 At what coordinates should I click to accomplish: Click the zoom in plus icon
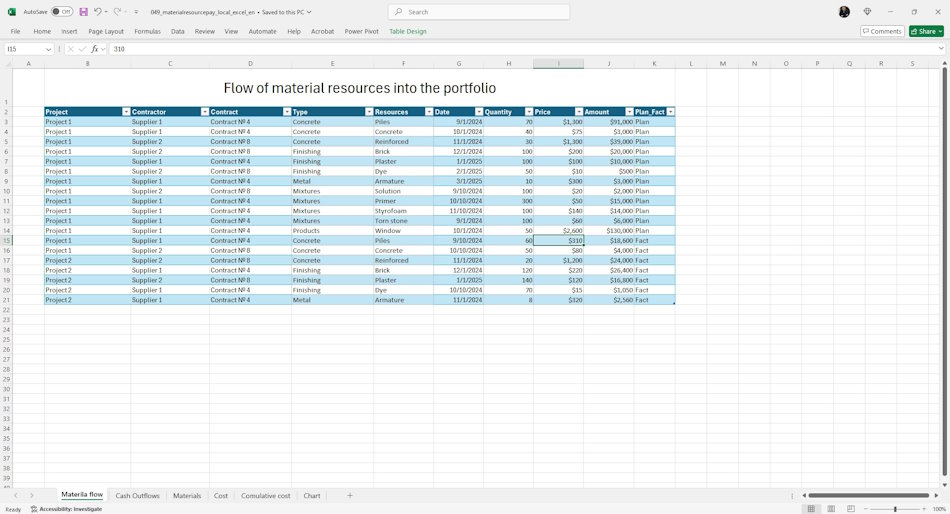pyautogui.click(x=924, y=509)
